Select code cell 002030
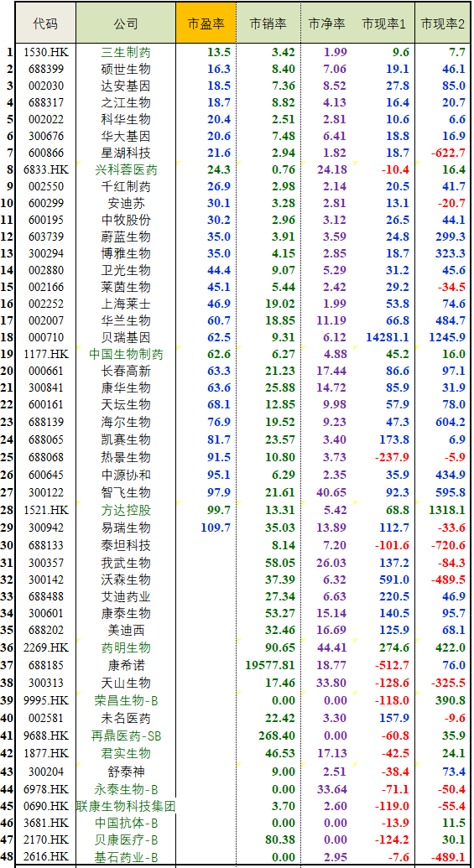Viewport: 474px width, 868px height. tap(44, 86)
